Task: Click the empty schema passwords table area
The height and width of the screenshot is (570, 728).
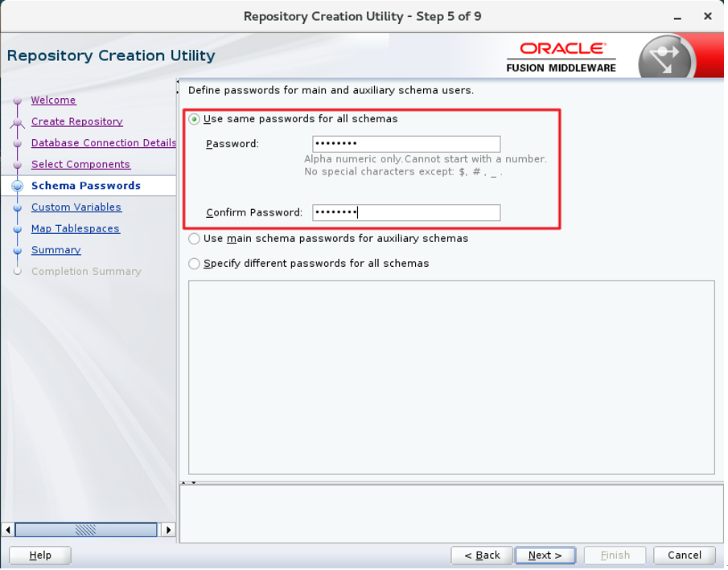Action: pyautogui.click(x=451, y=378)
